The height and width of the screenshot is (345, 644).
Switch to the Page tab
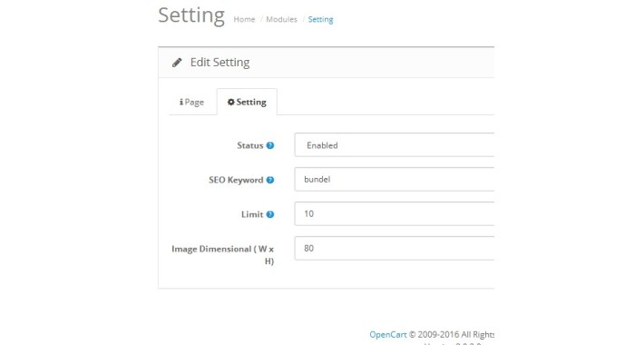(192, 102)
